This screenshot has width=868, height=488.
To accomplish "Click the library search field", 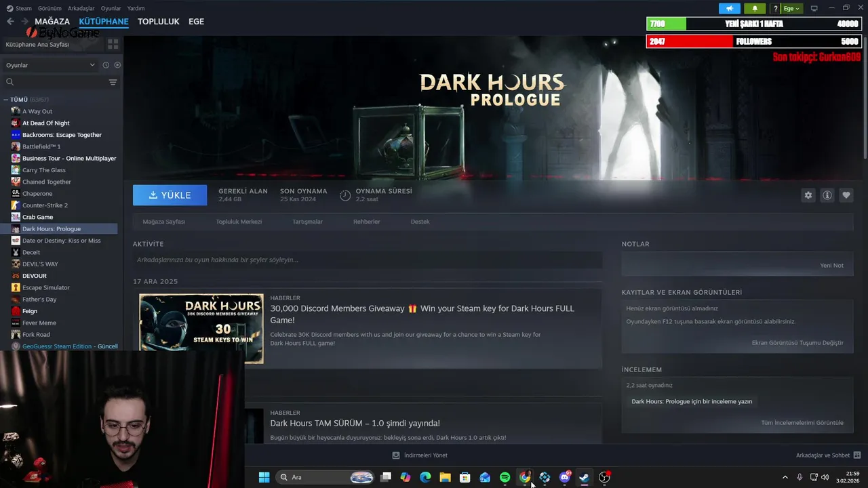I will [56, 82].
